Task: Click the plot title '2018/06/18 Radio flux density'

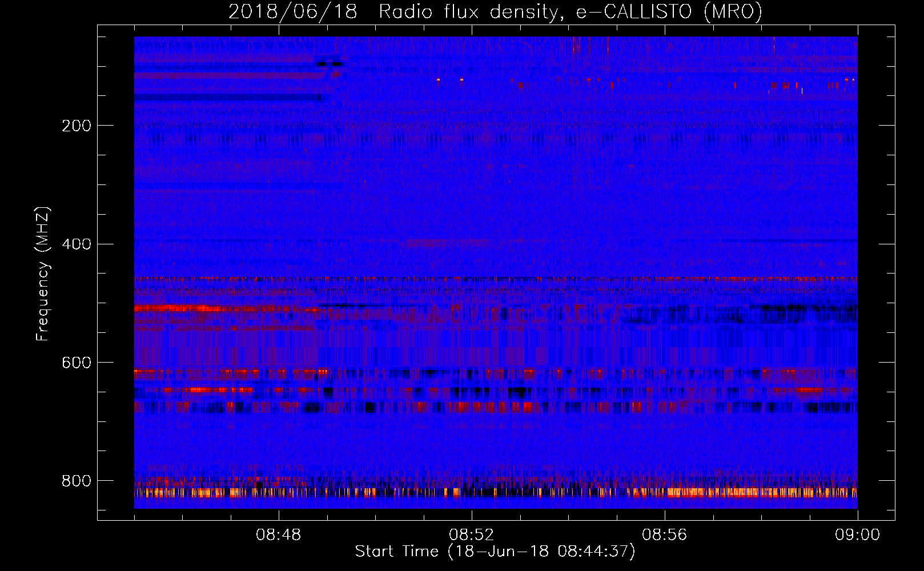Action: click(496, 11)
